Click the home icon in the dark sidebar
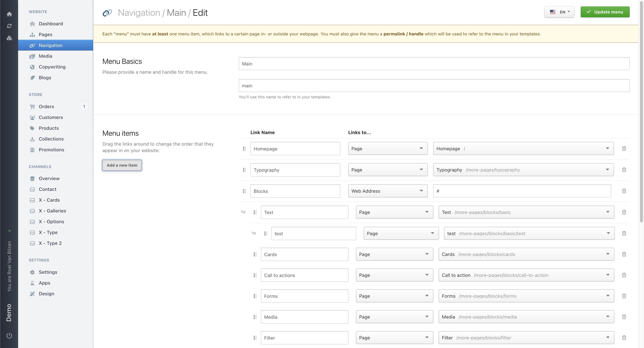This screenshot has height=348, width=644. (9, 14)
